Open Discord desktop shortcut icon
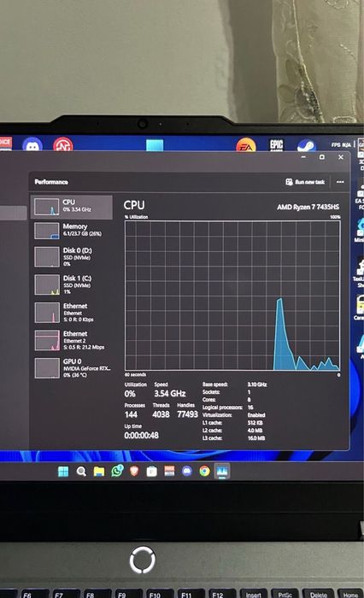The width and height of the screenshot is (364, 598). point(32,144)
